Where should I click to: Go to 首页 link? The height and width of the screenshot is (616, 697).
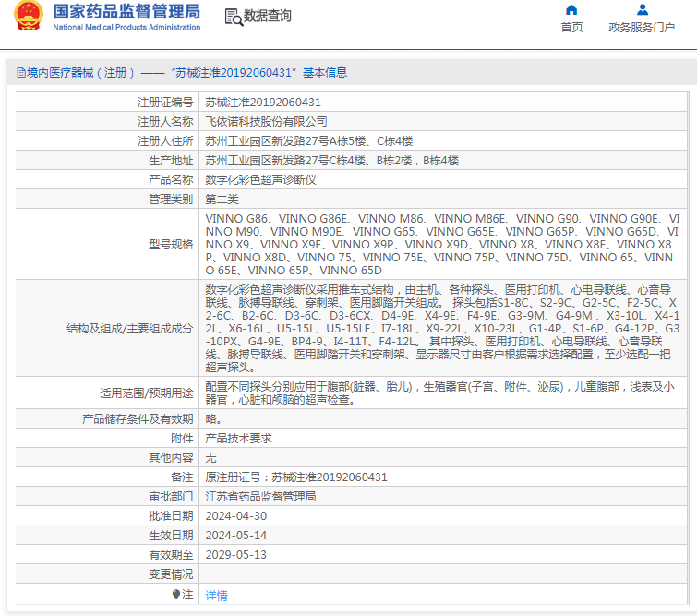point(571,28)
